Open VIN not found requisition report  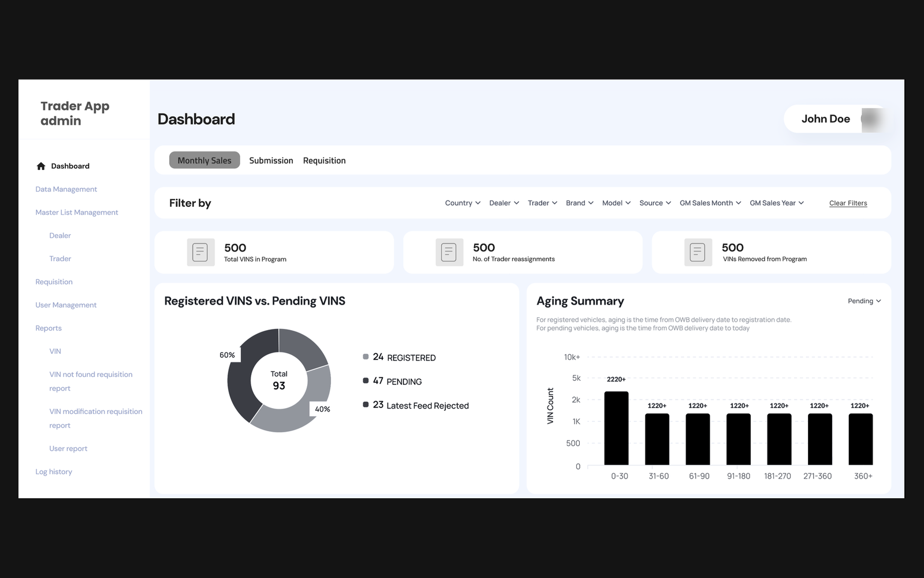click(x=91, y=381)
